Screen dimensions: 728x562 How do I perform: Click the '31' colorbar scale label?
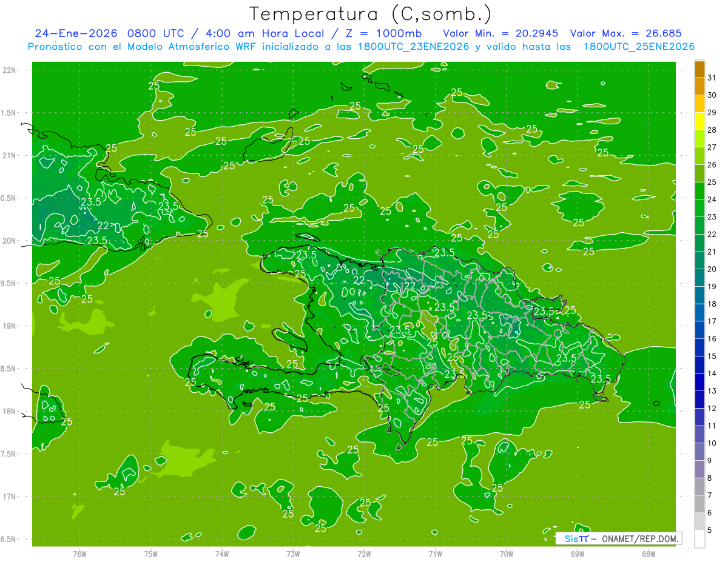pyautogui.click(x=712, y=78)
